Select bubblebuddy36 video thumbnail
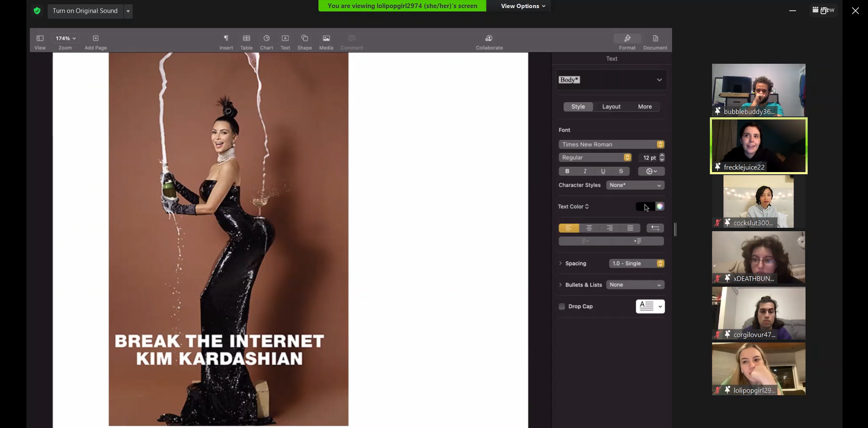Viewport: 868px width, 428px height. pyautogui.click(x=759, y=90)
